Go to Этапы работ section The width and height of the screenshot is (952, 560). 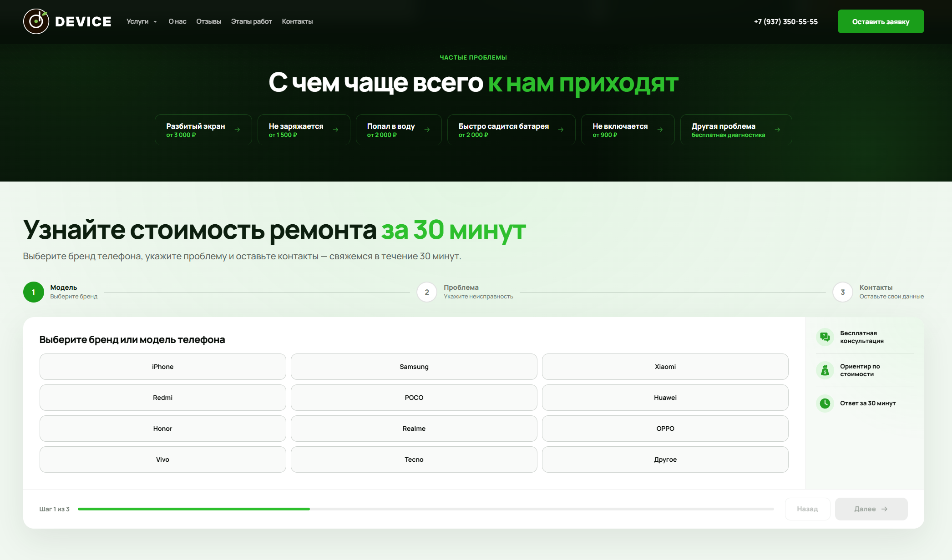click(x=252, y=21)
